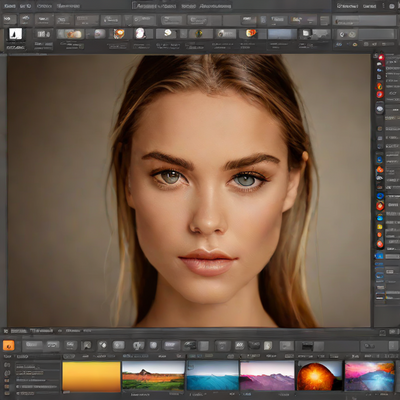Choose the pink and purple mountains thumbnail

click(x=267, y=375)
